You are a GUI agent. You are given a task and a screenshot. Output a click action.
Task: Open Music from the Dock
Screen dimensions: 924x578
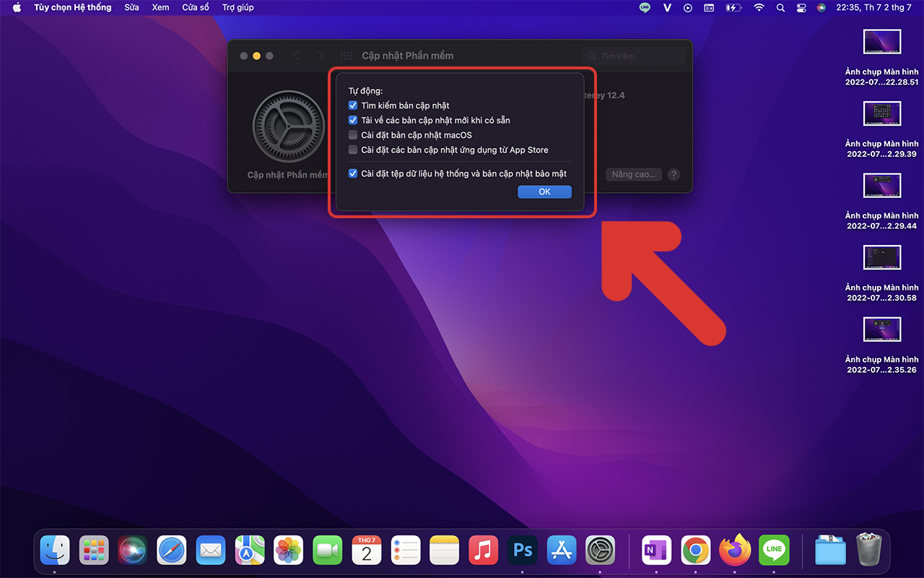point(484,551)
